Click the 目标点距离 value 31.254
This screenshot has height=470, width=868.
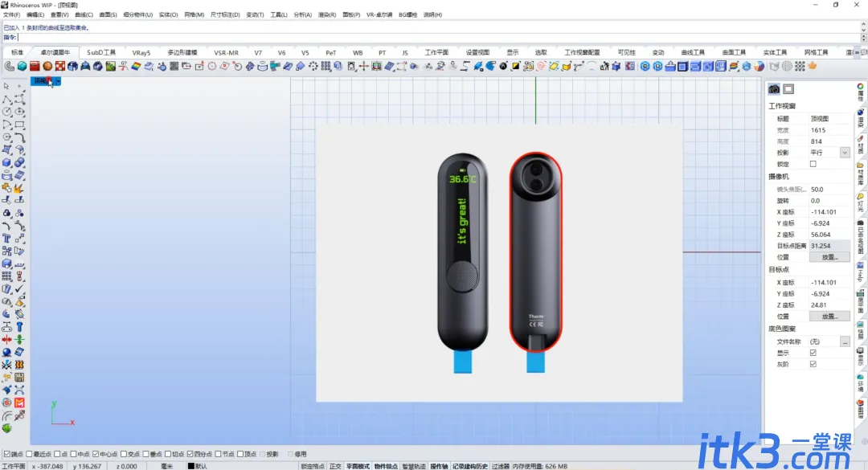(x=821, y=246)
